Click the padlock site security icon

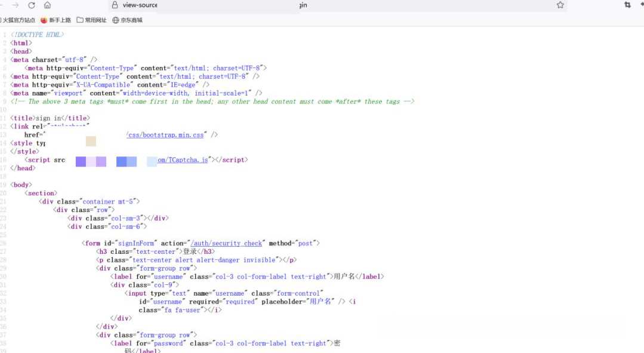pyautogui.click(x=115, y=5)
